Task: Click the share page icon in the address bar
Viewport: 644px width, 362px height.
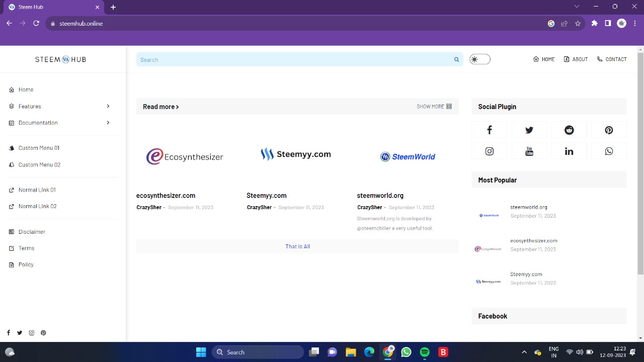Action: [565, 23]
